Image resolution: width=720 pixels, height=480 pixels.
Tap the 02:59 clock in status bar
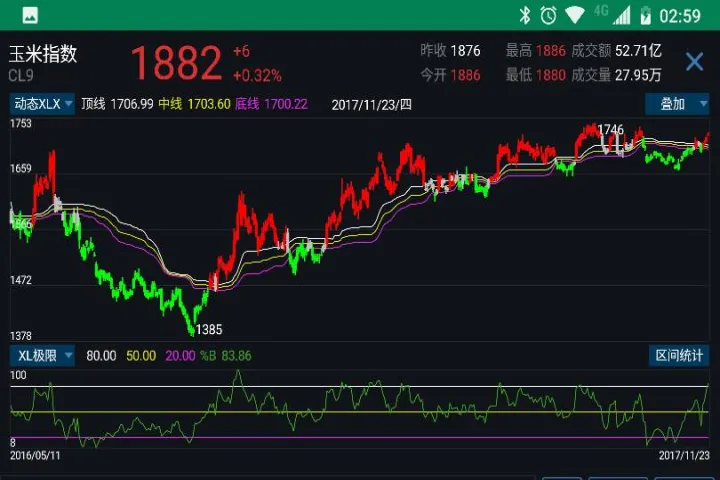coord(680,16)
